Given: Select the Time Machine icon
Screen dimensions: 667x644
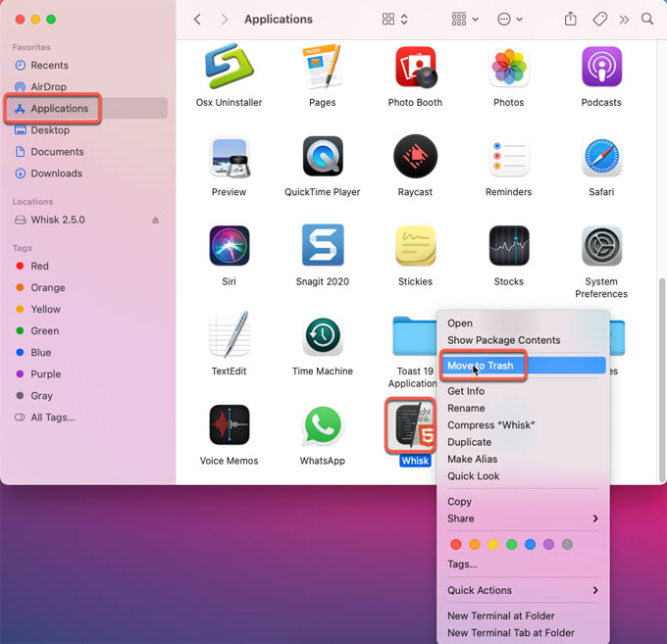Looking at the screenshot, I should [323, 336].
